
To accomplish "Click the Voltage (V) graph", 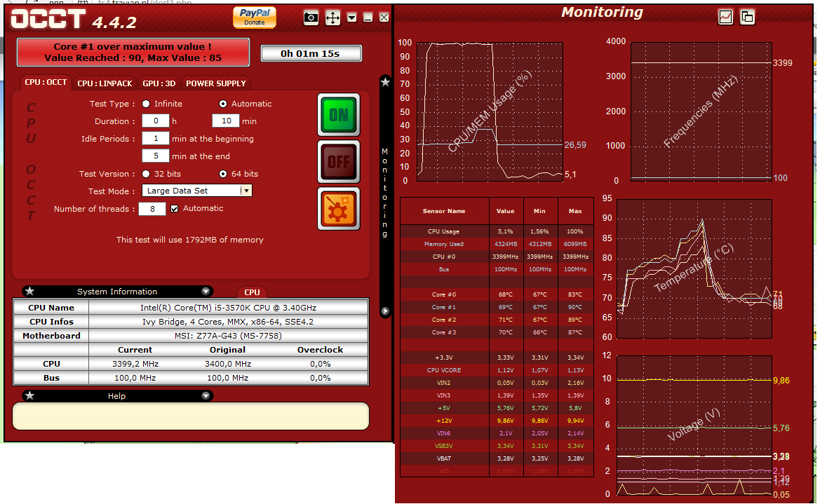I will [x=694, y=425].
